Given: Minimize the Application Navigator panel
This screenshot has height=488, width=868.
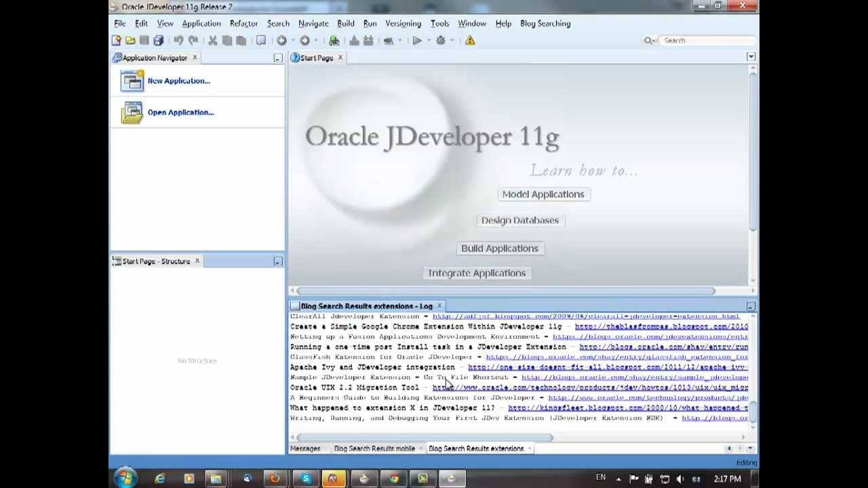Looking at the screenshot, I should coord(277,58).
